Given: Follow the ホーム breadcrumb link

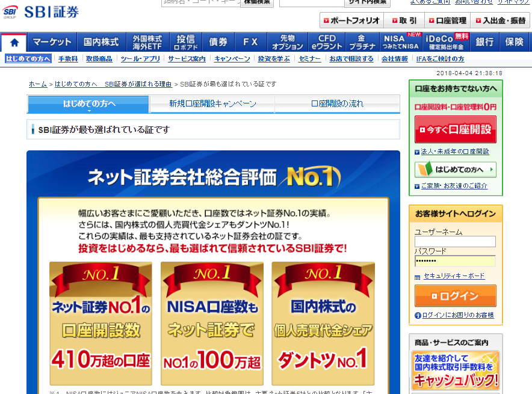Looking at the screenshot, I should pyautogui.click(x=38, y=84).
